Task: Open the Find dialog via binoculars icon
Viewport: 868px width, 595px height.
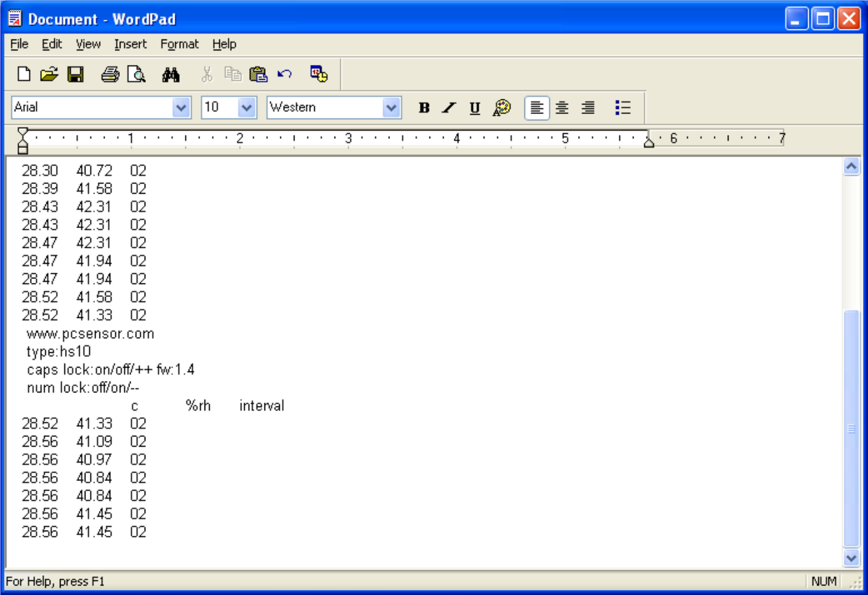Action: [x=171, y=74]
